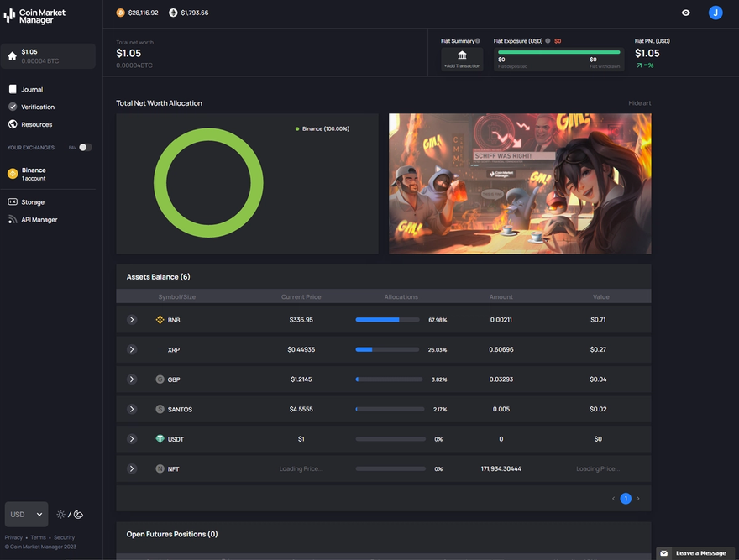Sort by Allocations column header
The image size is (739, 560).
pos(401,297)
